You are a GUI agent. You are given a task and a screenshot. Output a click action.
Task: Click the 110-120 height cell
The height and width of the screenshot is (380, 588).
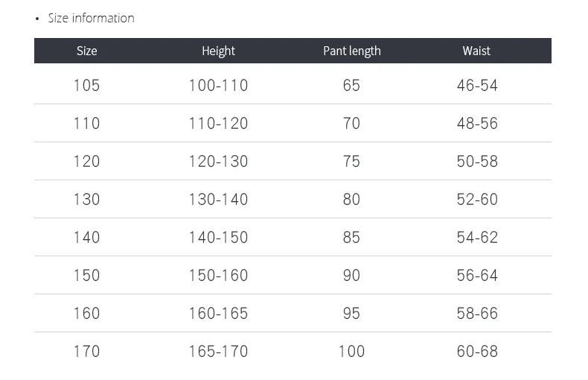coord(218,124)
